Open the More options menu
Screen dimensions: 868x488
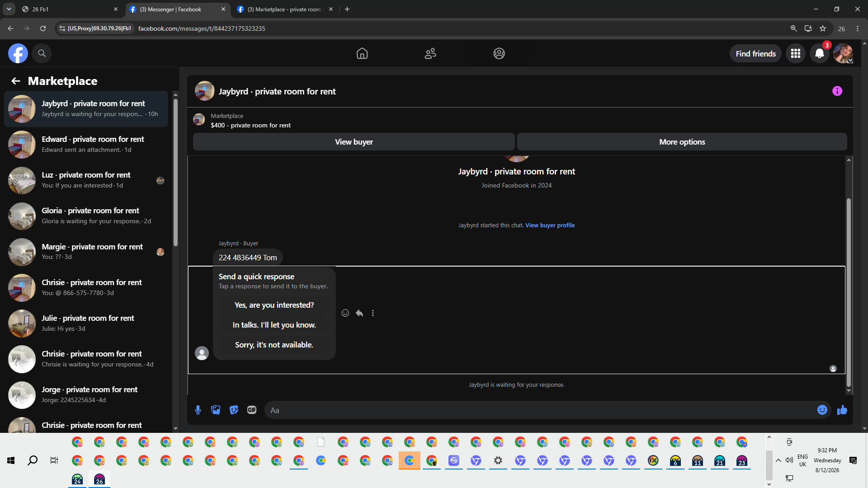tap(682, 142)
